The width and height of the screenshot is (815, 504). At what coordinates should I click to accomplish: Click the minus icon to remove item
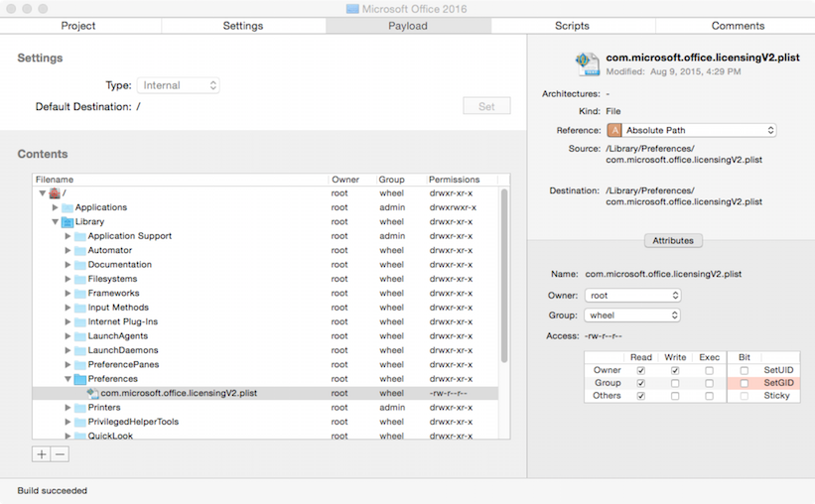tap(61, 454)
